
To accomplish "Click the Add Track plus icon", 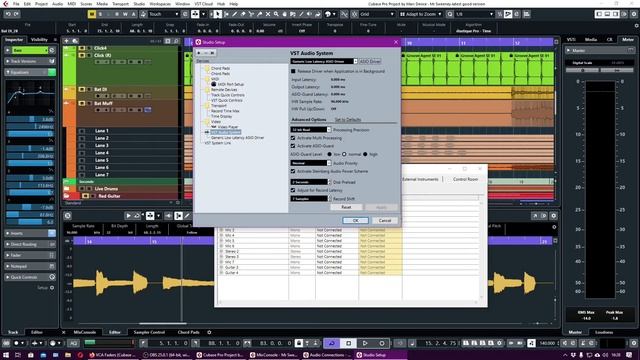I will 66,41.
